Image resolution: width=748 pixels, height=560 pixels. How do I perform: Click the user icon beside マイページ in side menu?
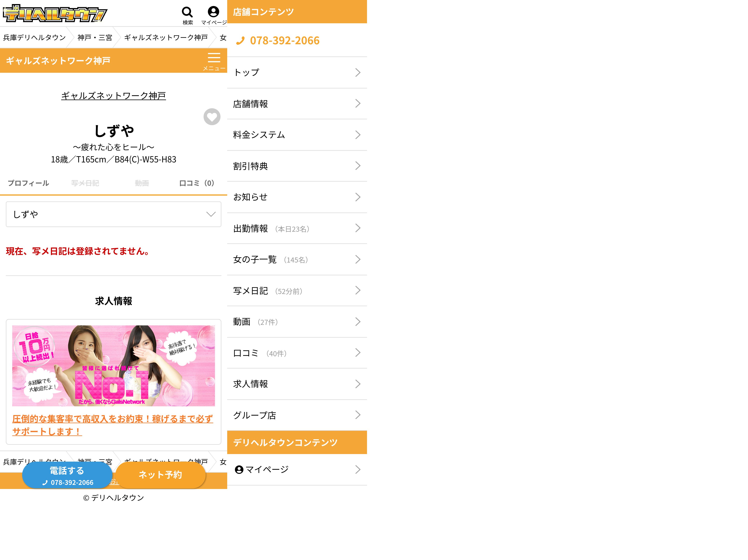(239, 469)
